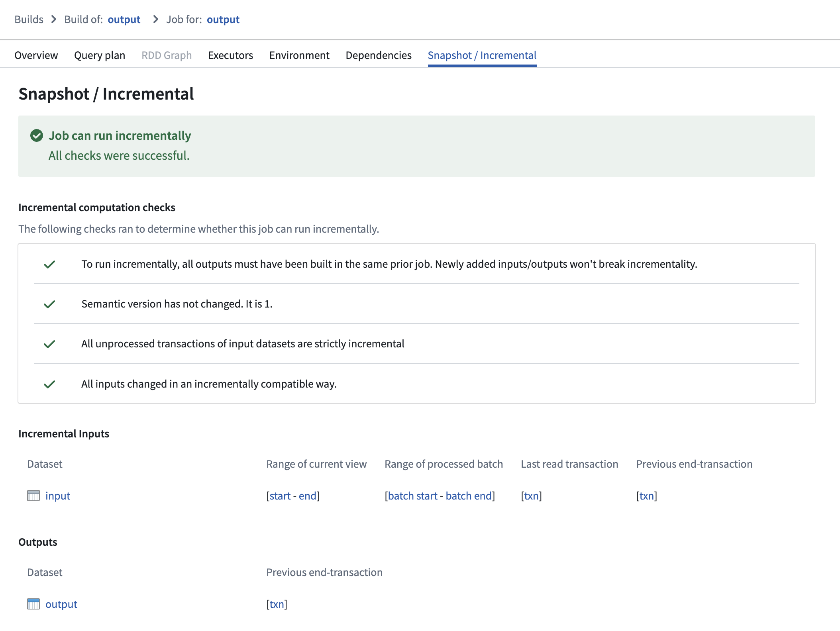Click checkmark beside same prior job check

(x=49, y=264)
